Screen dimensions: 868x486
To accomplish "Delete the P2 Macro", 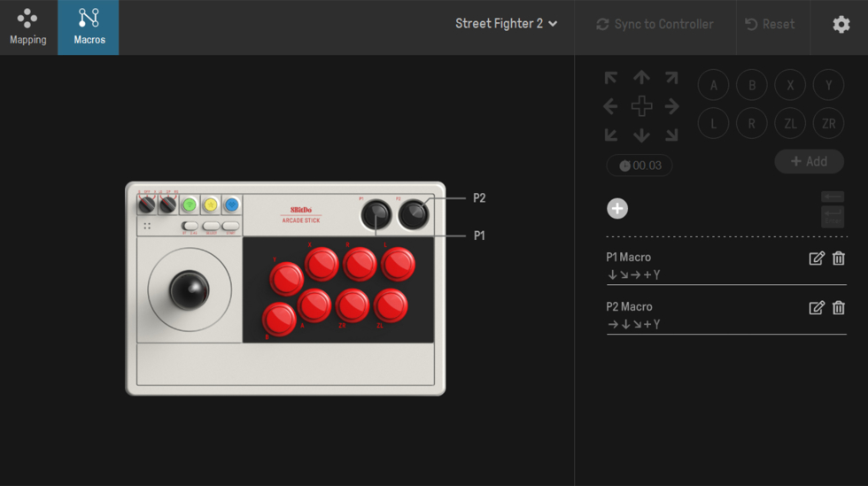I will pos(839,308).
